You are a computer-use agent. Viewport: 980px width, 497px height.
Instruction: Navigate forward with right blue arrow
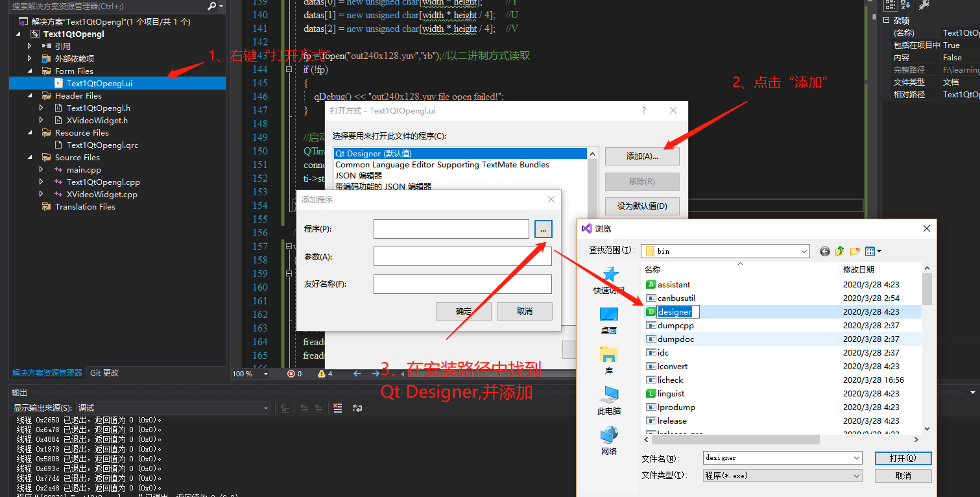coord(376,374)
